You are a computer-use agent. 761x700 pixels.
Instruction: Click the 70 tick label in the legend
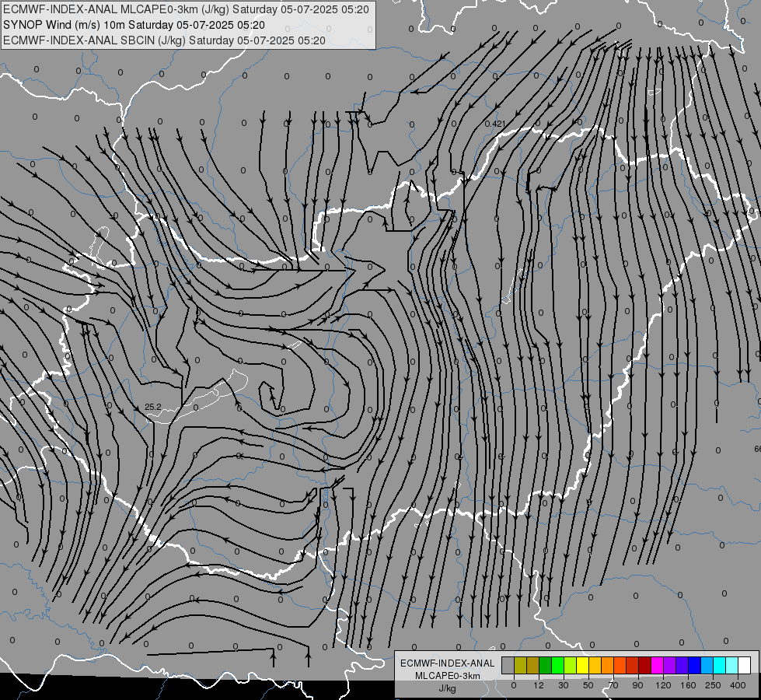click(613, 685)
